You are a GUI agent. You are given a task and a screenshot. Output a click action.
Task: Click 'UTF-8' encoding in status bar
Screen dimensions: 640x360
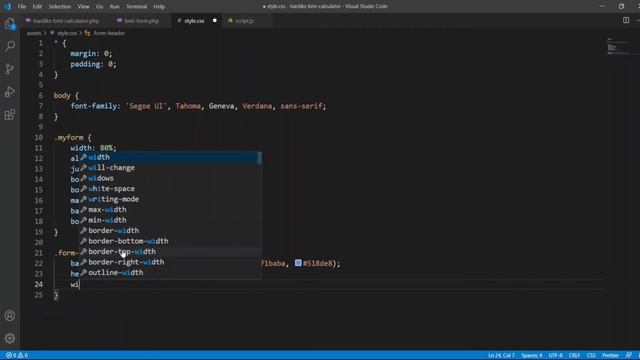pos(556,356)
